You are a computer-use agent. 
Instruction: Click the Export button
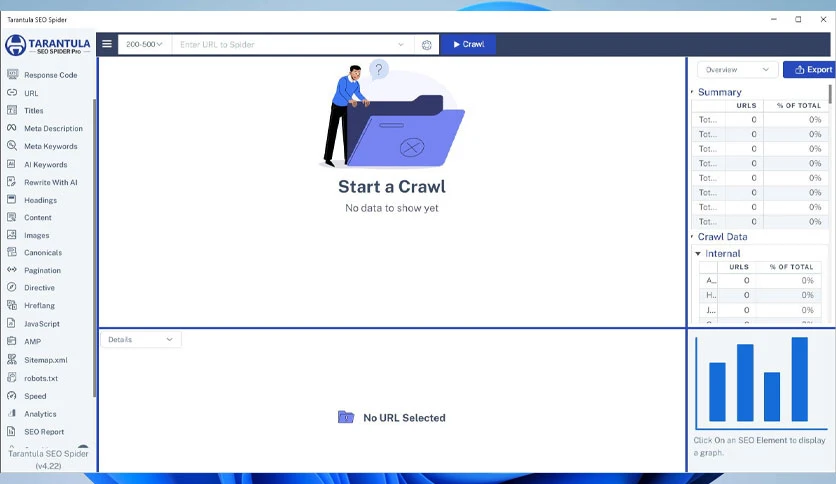[810, 69]
